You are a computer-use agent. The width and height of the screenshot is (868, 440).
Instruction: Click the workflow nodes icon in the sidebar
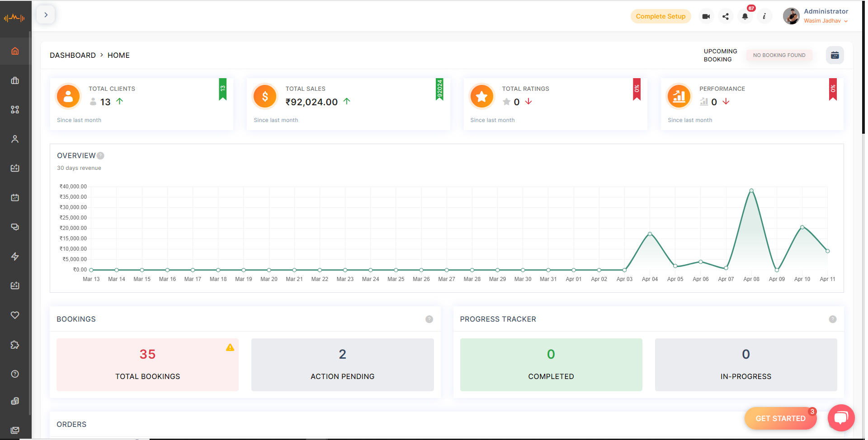point(15,110)
